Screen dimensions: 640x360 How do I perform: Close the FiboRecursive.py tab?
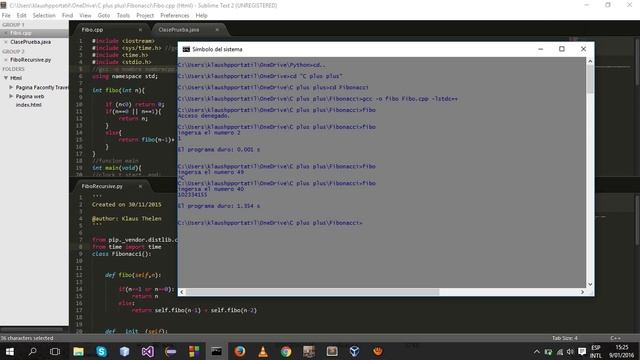pyautogui.click(x=140, y=186)
